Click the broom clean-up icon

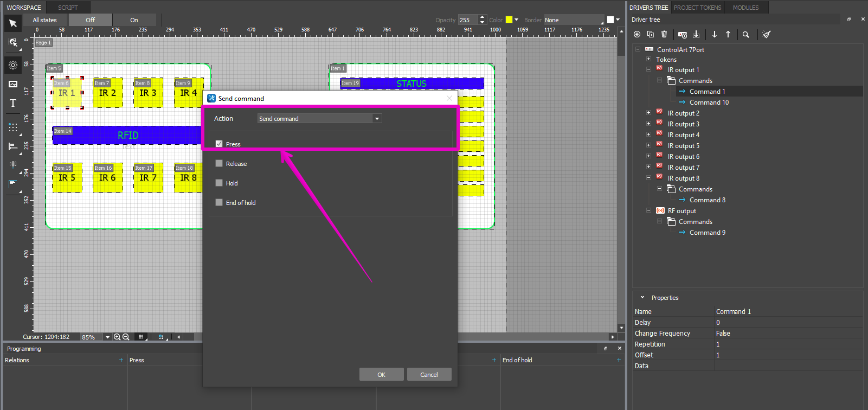click(x=766, y=34)
